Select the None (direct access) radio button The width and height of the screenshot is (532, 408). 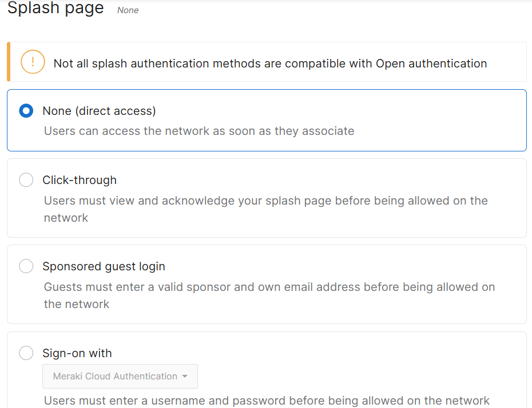click(26, 111)
